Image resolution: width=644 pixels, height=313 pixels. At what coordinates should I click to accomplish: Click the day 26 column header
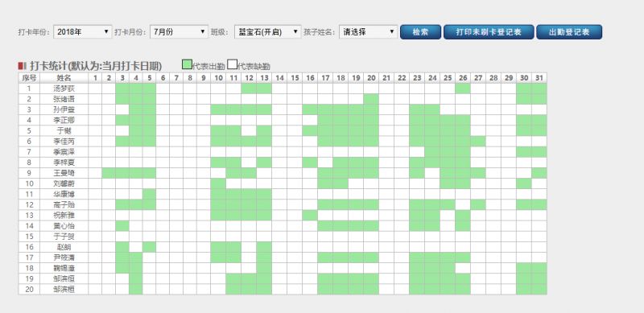[463, 77]
